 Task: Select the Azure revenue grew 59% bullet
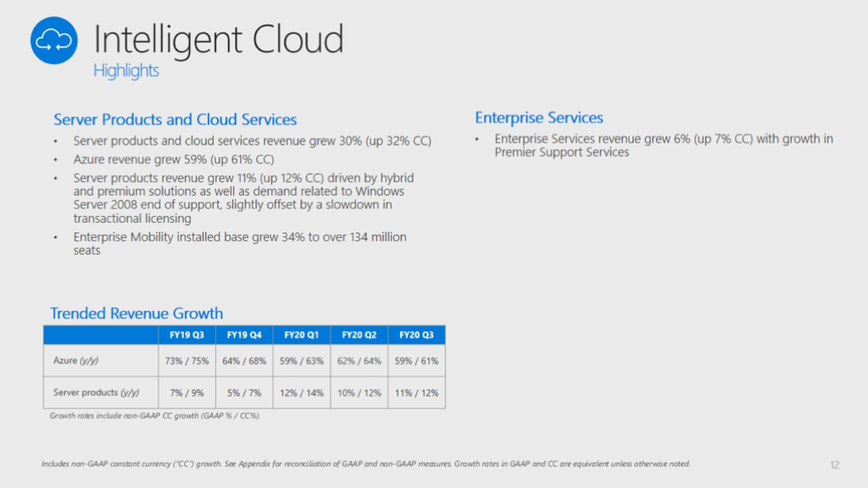[x=174, y=159]
